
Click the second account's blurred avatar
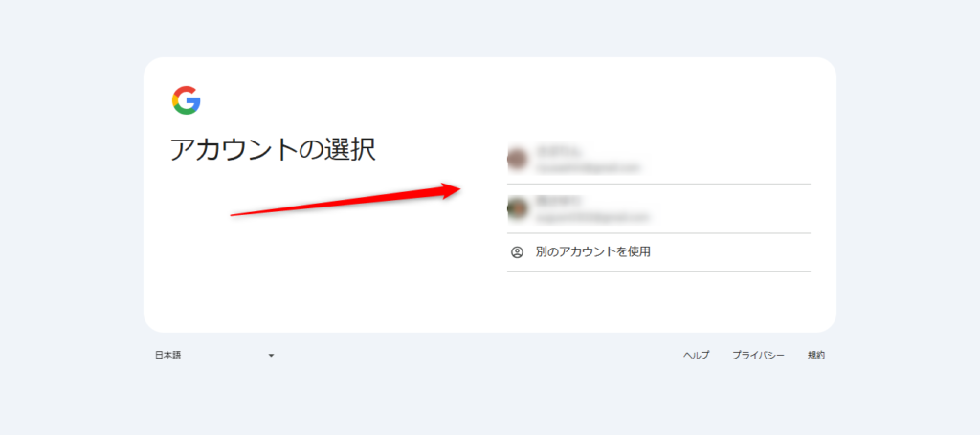click(518, 208)
